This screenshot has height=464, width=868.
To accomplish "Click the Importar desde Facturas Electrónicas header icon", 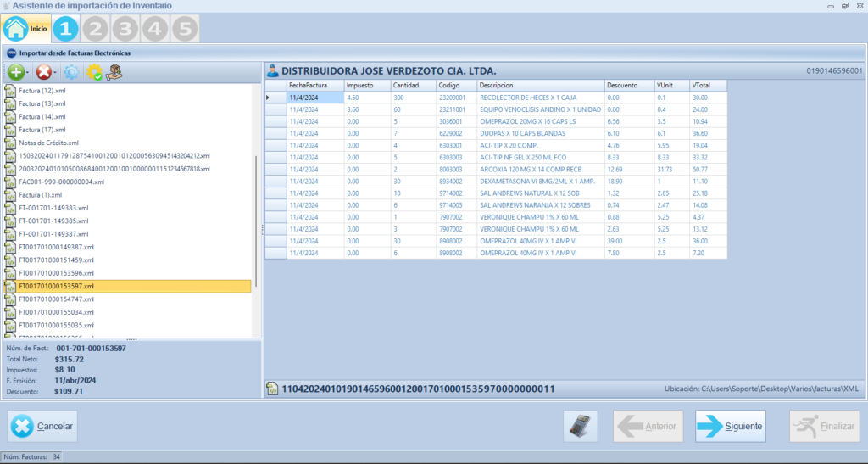I will click(11, 53).
